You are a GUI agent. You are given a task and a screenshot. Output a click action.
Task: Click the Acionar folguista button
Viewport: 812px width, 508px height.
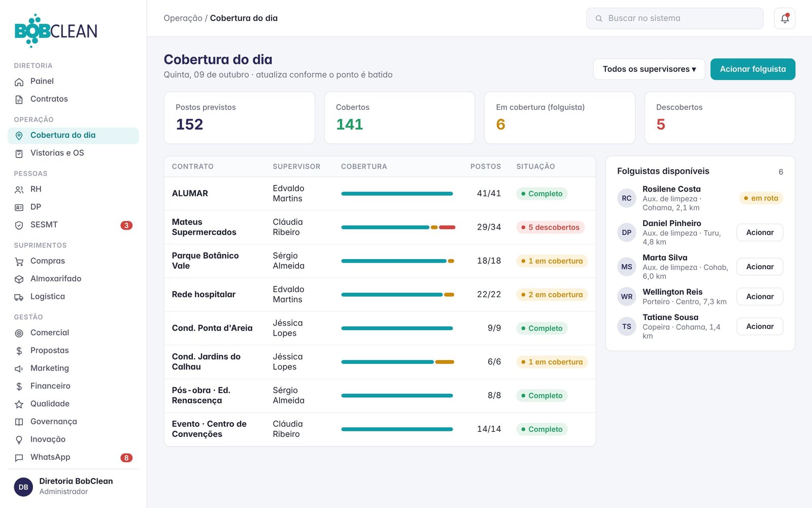(x=753, y=69)
